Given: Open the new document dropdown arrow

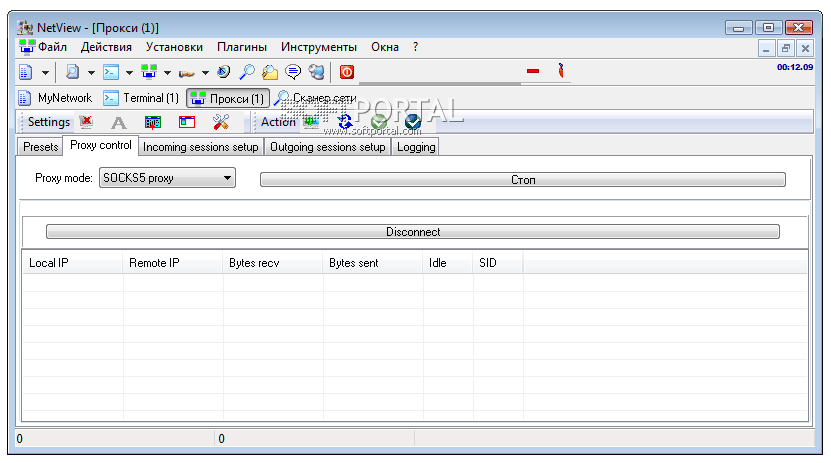Looking at the screenshot, I should 46,73.
